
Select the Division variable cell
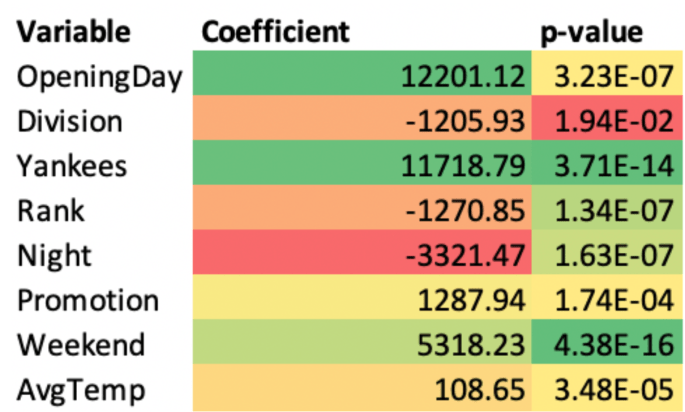click(70, 122)
